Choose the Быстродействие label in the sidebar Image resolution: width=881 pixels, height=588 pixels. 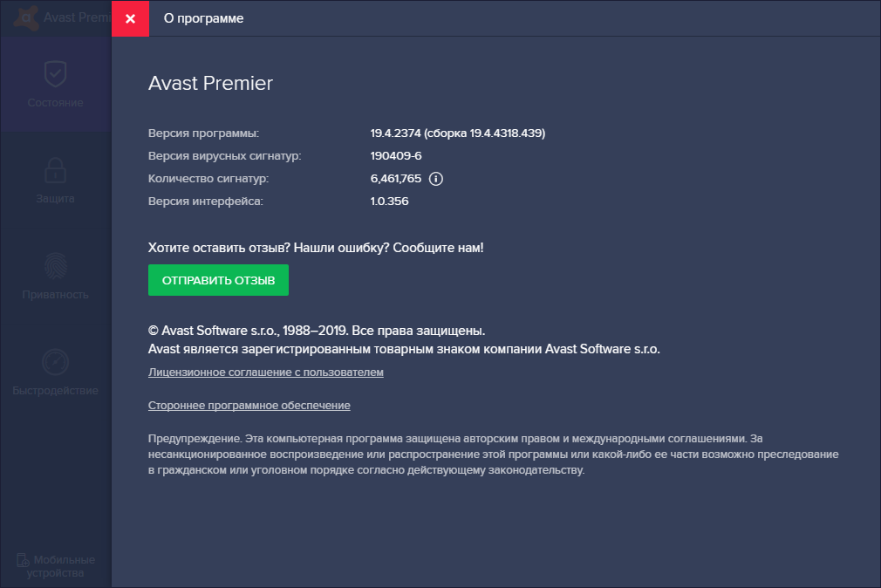pos(55,391)
